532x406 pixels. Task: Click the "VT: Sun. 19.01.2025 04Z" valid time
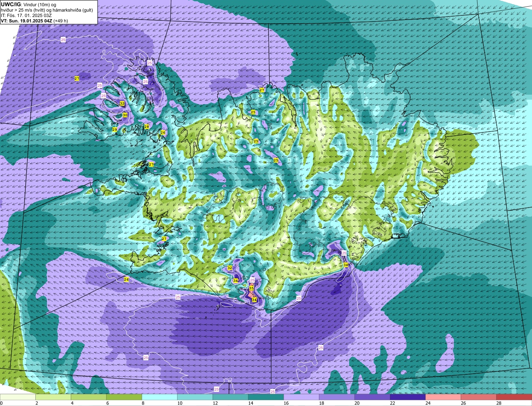pos(26,21)
